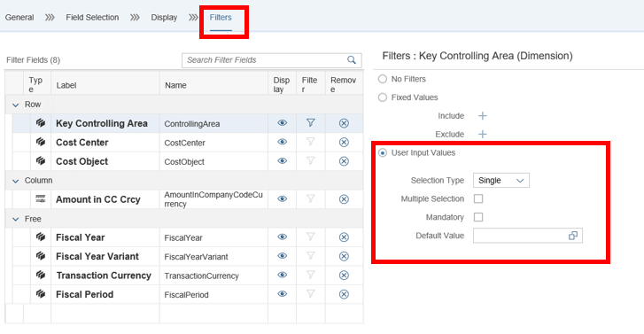Image resolution: width=644 pixels, height=334 pixels.
Task: Open the General step tab
Action: click(19, 18)
